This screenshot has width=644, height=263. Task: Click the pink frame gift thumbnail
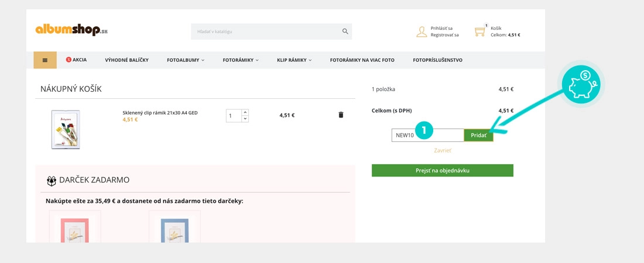tap(75, 227)
